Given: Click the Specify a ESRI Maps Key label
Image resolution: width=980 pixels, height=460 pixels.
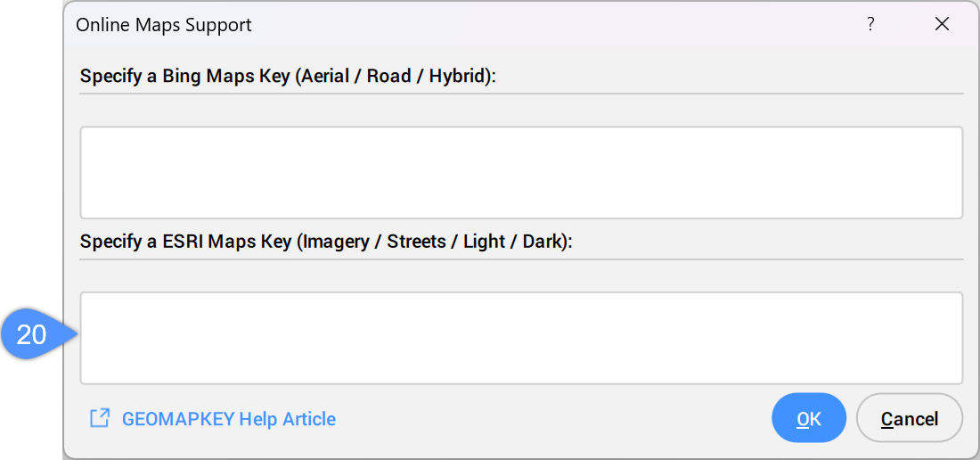Looking at the screenshot, I should point(326,242).
